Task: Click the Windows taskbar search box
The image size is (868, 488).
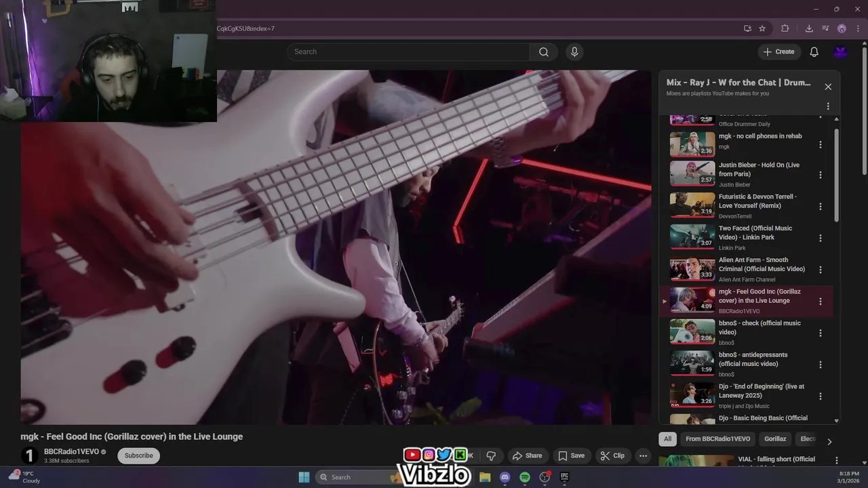Action: coord(359,477)
